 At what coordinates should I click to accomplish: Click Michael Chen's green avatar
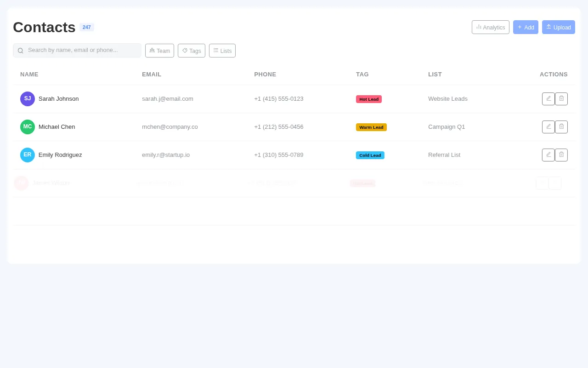point(27,126)
